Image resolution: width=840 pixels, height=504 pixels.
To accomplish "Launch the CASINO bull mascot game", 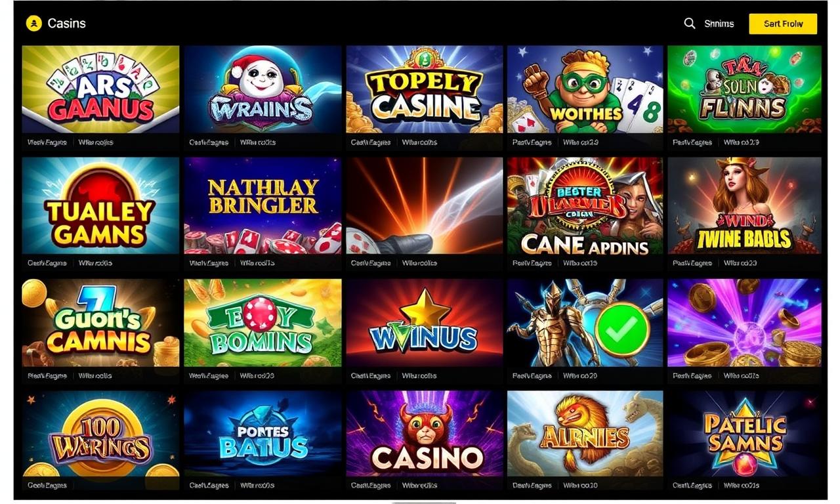I will [425, 434].
